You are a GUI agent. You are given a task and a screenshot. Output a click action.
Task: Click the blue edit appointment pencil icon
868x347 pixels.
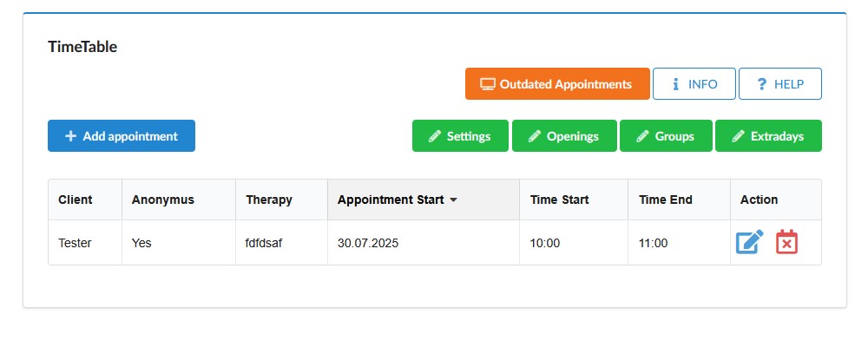click(x=750, y=242)
